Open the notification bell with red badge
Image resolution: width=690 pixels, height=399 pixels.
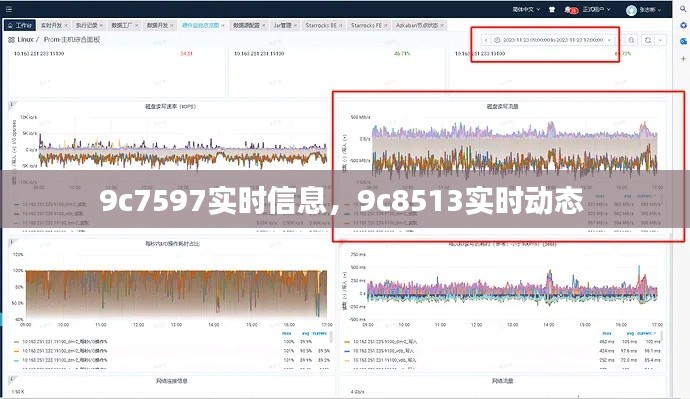[571, 10]
